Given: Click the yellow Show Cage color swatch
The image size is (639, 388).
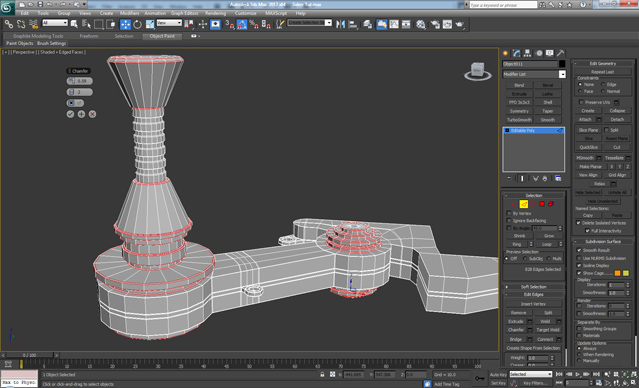Looking at the screenshot, I should [626, 273].
